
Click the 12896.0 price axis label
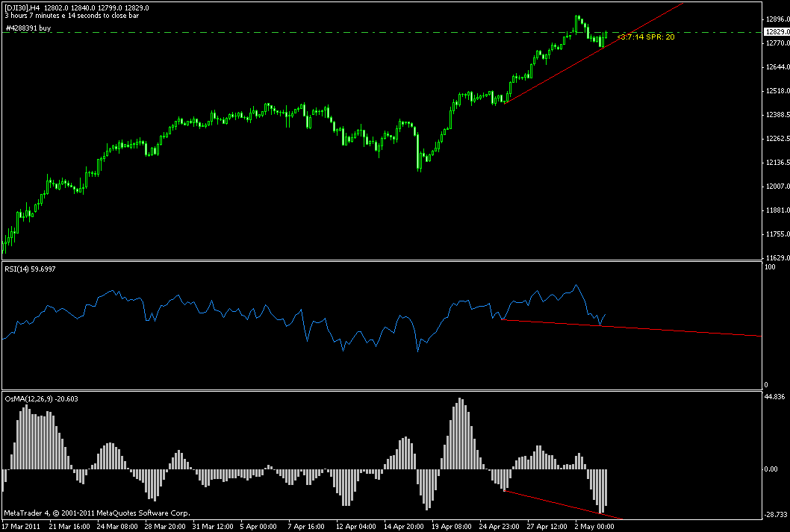tap(777, 19)
